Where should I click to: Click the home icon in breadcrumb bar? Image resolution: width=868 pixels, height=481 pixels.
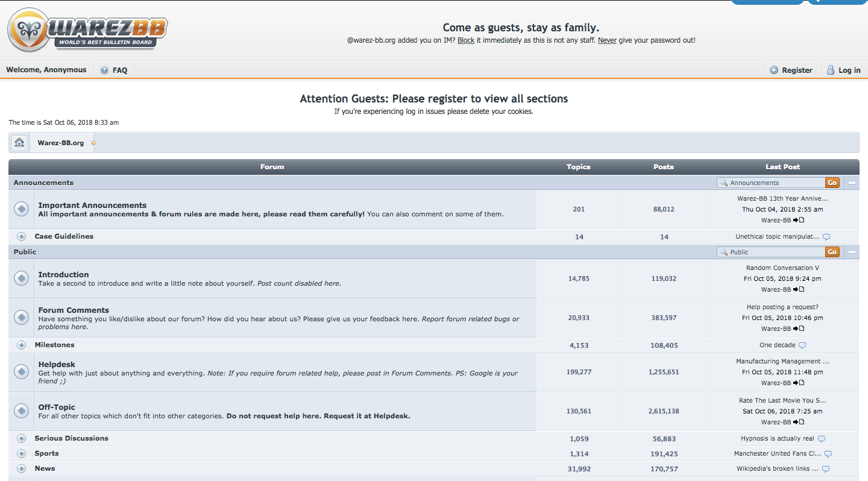click(x=19, y=143)
